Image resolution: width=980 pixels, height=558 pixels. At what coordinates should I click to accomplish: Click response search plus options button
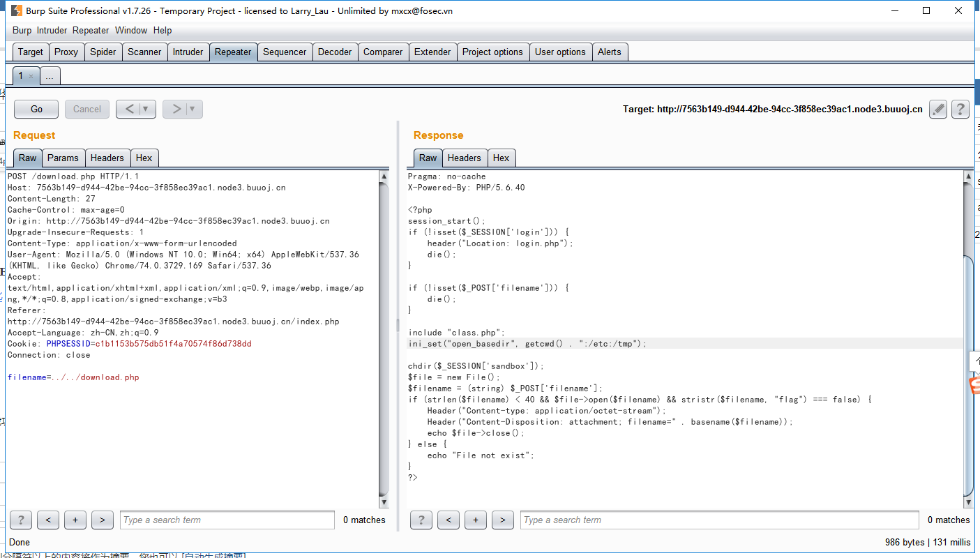pyautogui.click(x=475, y=520)
